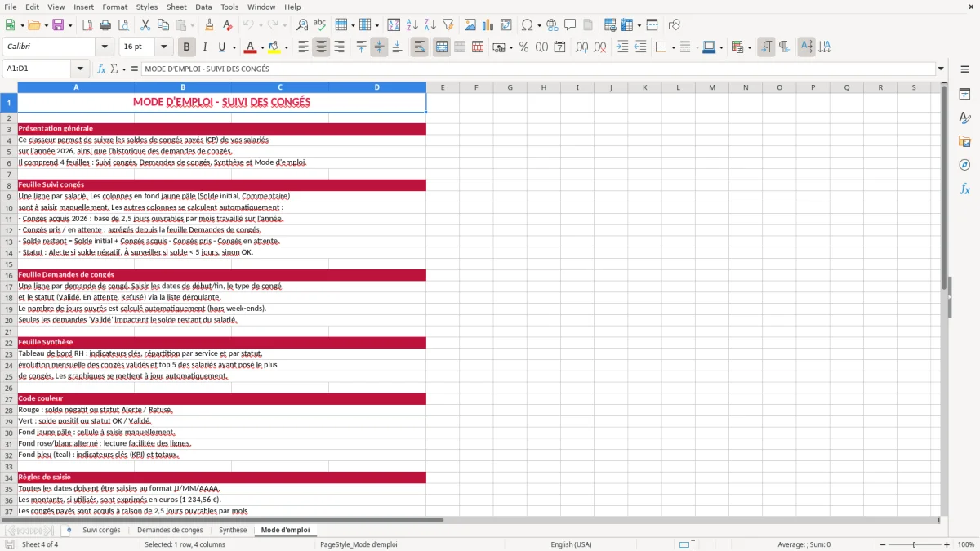Expand the Name Box dropdown
The height and width of the screenshot is (551, 980).
click(80, 69)
